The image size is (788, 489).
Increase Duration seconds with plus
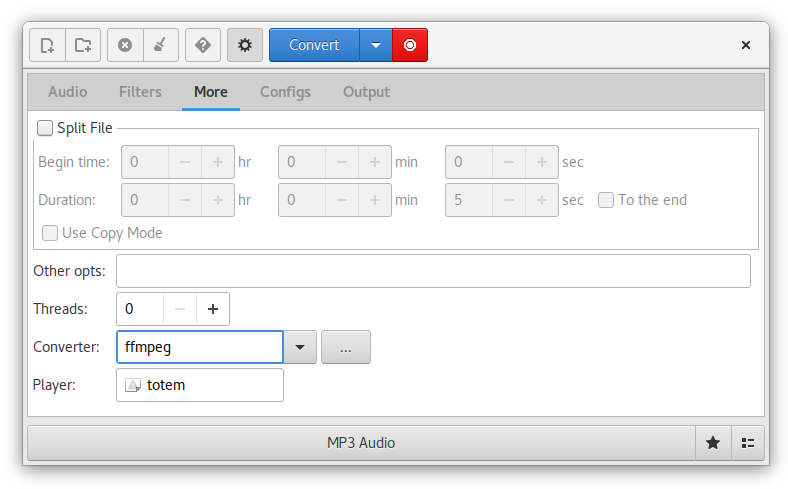[x=542, y=200]
